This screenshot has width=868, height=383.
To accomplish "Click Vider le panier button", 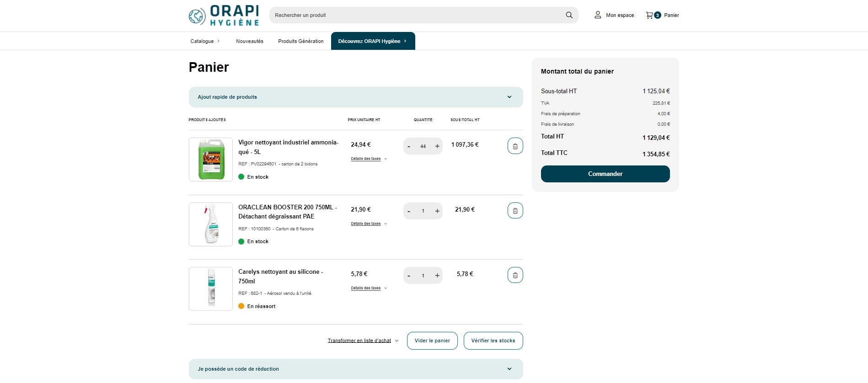I will click(x=432, y=340).
